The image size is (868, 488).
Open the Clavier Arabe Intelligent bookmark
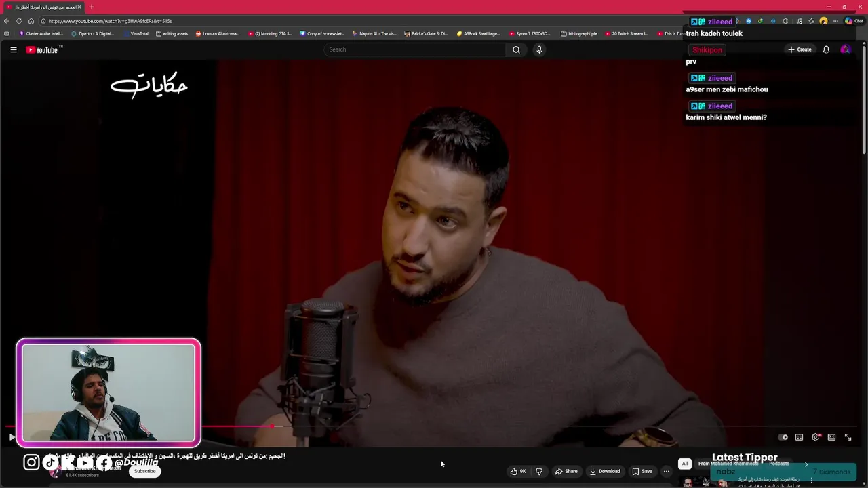click(41, 33)
